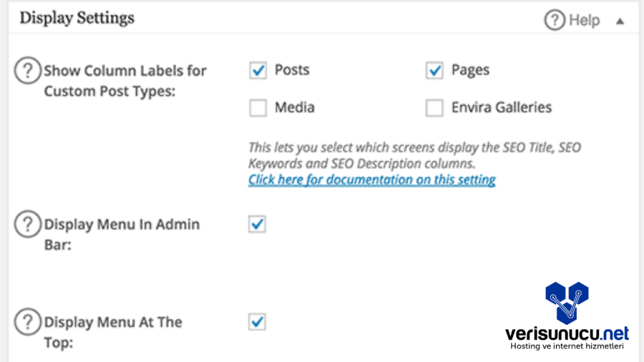Click the verisunucu.net hexagon logo
644x362 pixels.
pyautogui.click(x=567, y=303)
